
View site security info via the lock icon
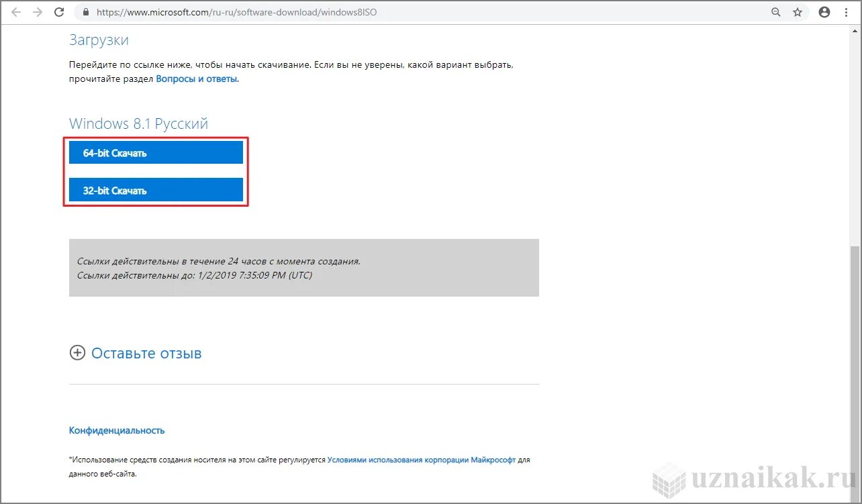coord(85,11)
